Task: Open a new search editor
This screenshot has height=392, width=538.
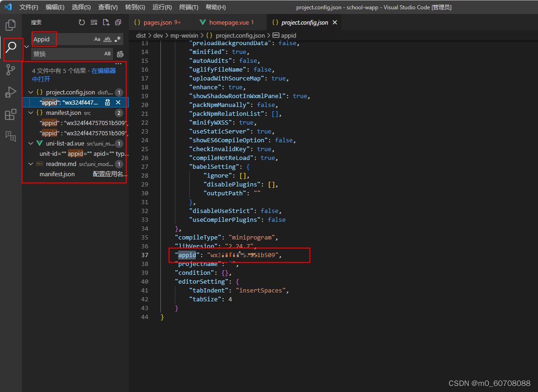Action: 106,22
